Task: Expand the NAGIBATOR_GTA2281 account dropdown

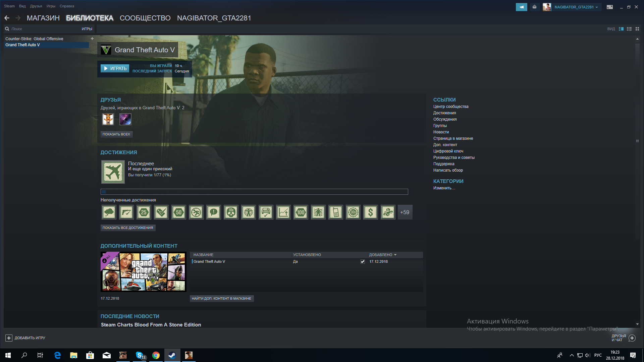Action: (576, 7)
